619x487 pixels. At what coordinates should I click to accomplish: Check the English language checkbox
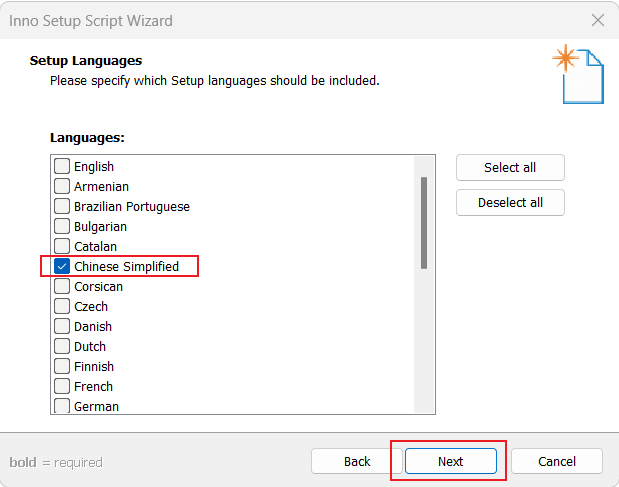(x=62, y=166)
